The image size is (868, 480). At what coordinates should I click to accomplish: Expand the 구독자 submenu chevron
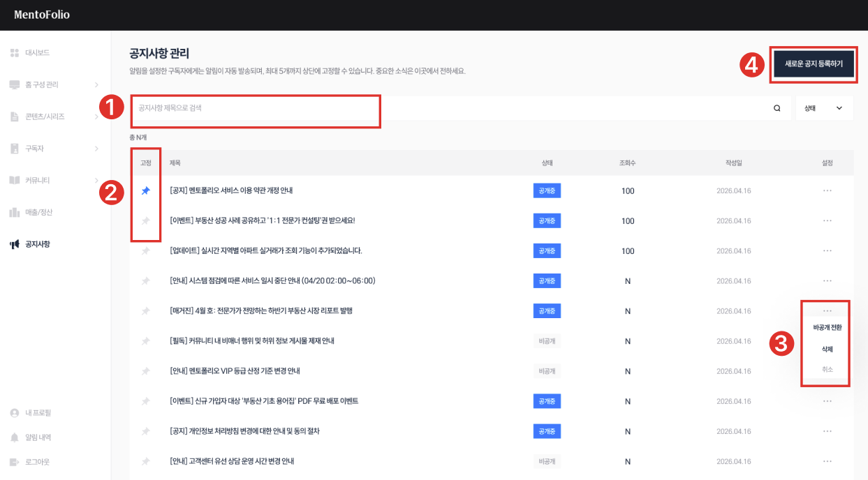(96, 149)
